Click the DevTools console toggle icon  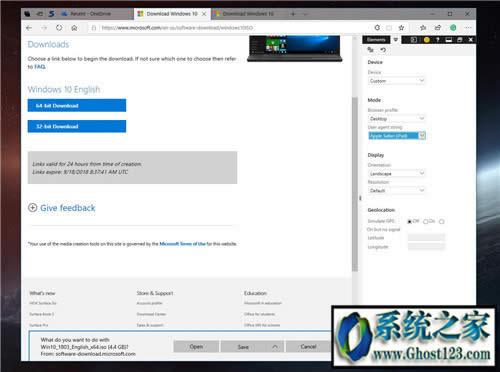pos(414,40)
